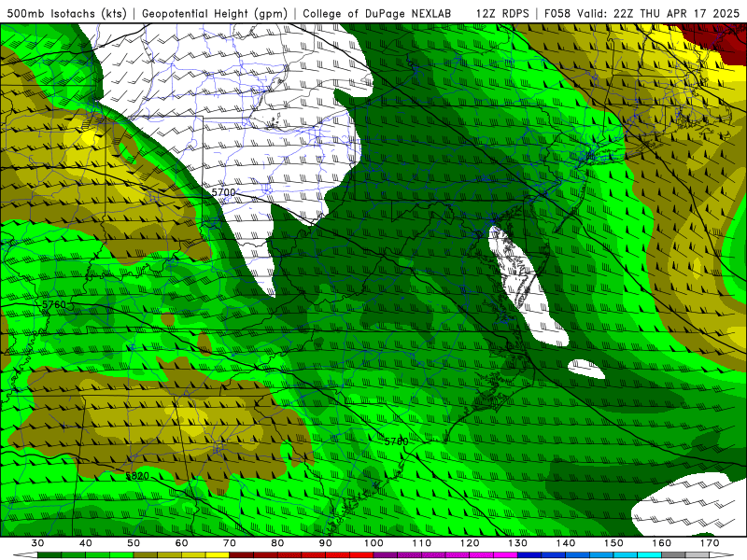Viewport: 747px width, 560px height.
Task: Click the 170 value on the color scale
Action: coord(710,543)
